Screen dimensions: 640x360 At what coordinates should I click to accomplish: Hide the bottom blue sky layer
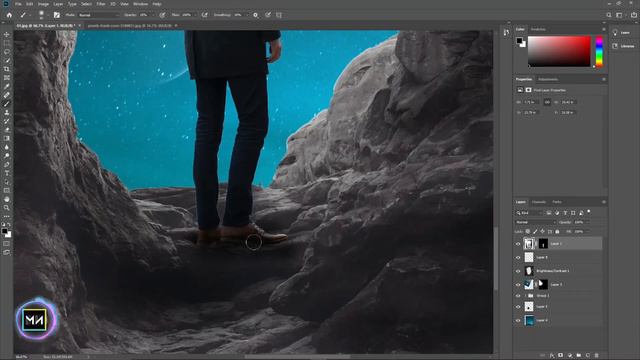(518, 320)
